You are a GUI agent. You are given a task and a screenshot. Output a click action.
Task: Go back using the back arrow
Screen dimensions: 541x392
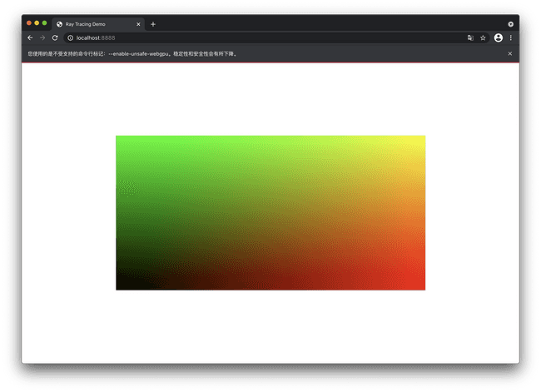(30, 37)
